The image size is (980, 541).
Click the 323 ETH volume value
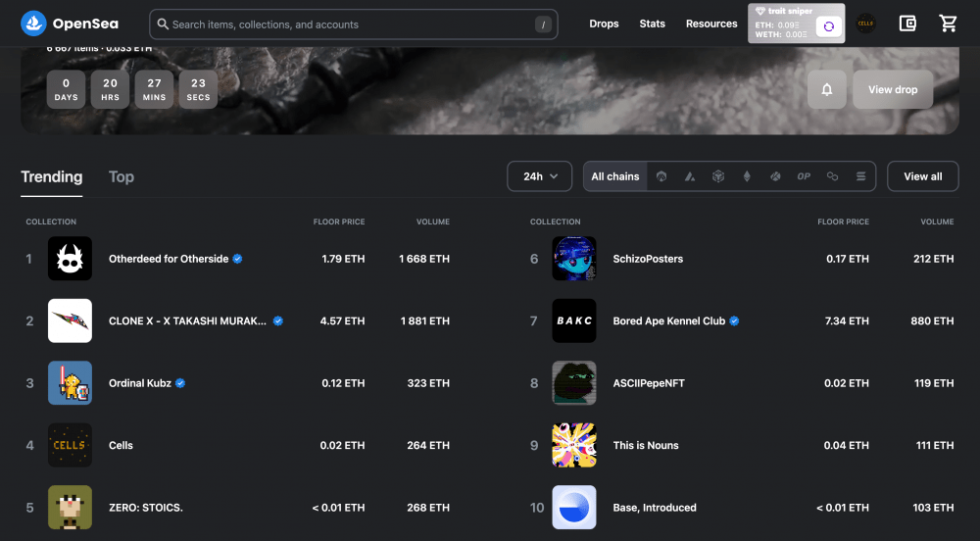pos(428,383)
